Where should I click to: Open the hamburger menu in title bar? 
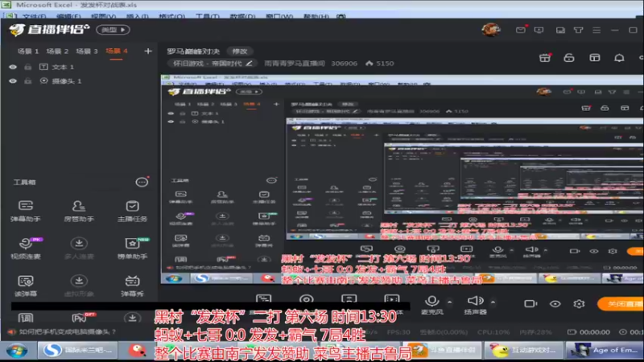tap(597, 30)
